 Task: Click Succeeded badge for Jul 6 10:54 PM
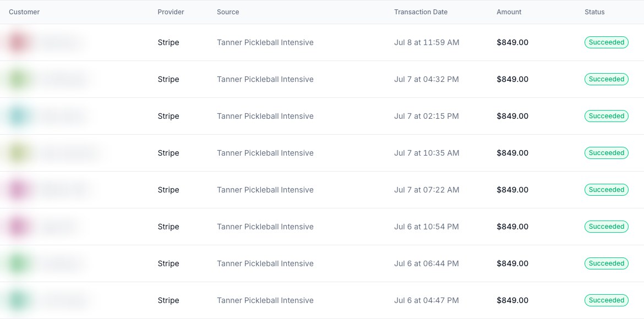[606, 227]
